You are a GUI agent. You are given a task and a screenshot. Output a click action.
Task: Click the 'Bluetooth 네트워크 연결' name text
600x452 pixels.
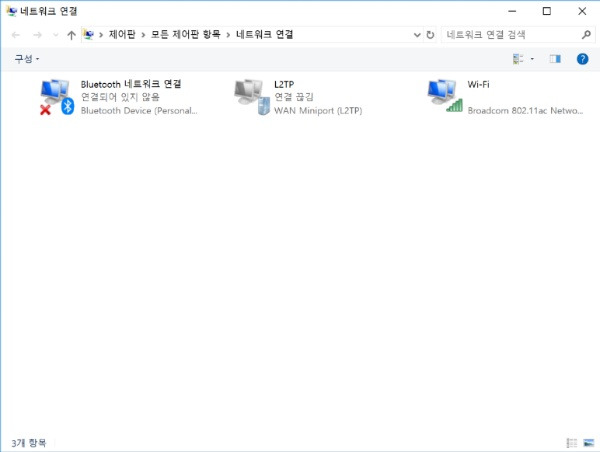(131, 84)
